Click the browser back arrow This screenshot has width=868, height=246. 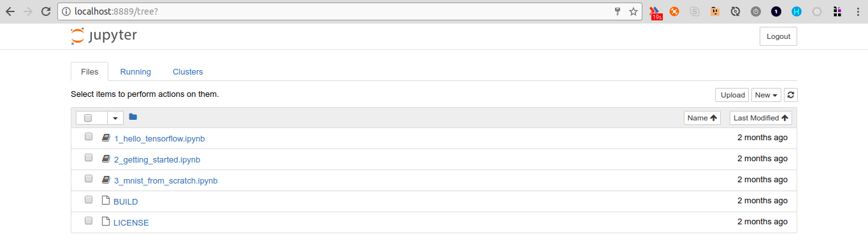(10, 11)
